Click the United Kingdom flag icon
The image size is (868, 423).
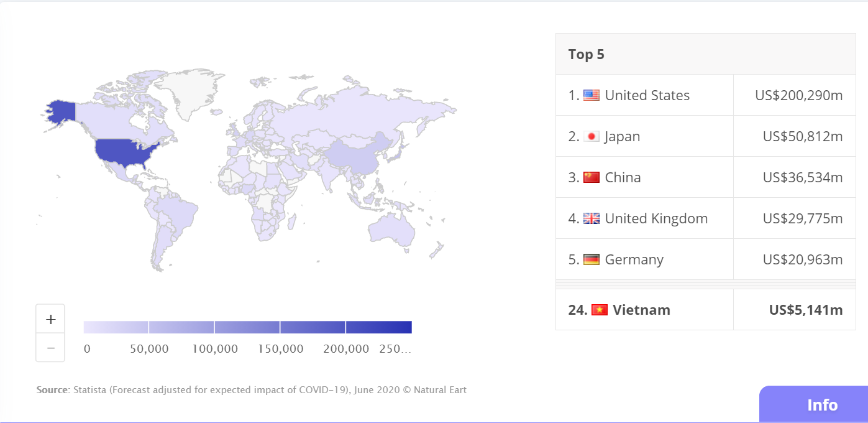592,218
